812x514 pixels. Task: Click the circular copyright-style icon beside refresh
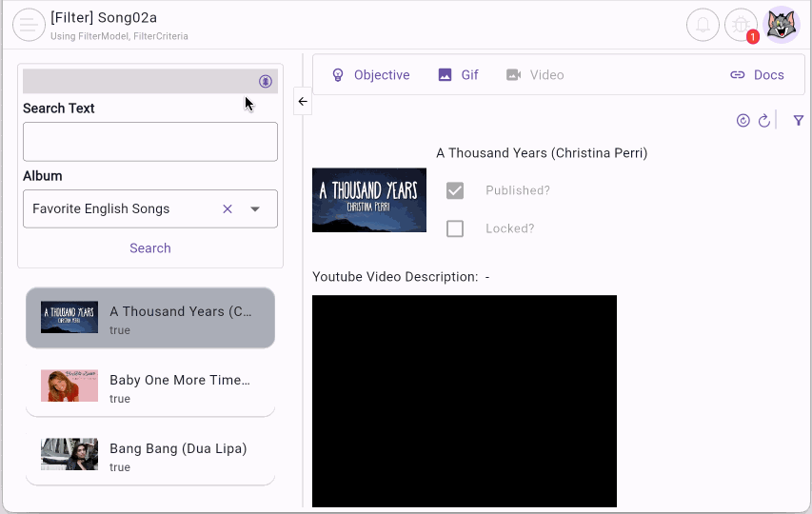[x=743, y=121]
